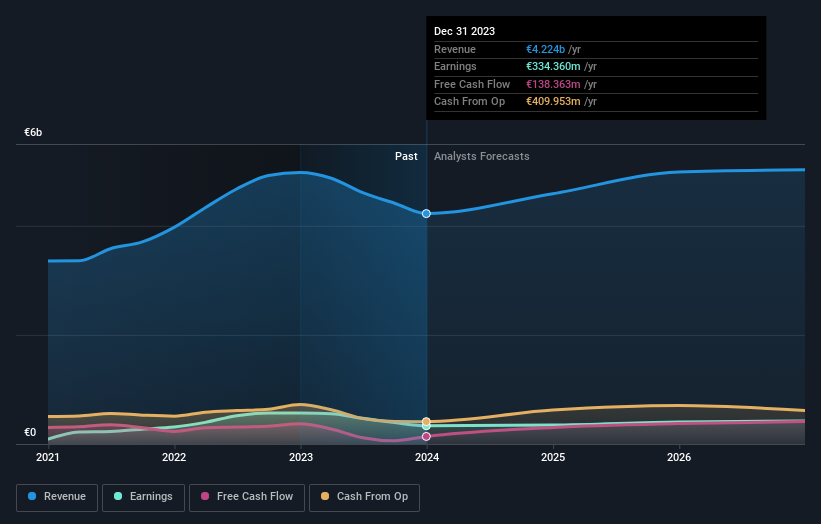This screenshot has width=821, height=524.
Task: Click the 2026 axis label
Action: (x=679, y=457)
